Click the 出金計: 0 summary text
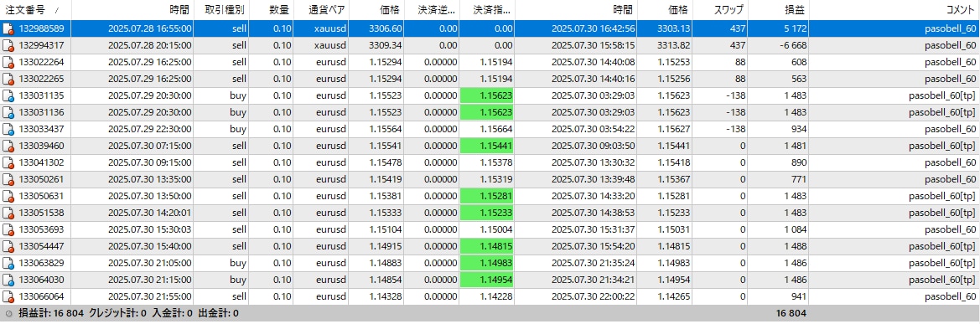 click(x=218, y=313)
